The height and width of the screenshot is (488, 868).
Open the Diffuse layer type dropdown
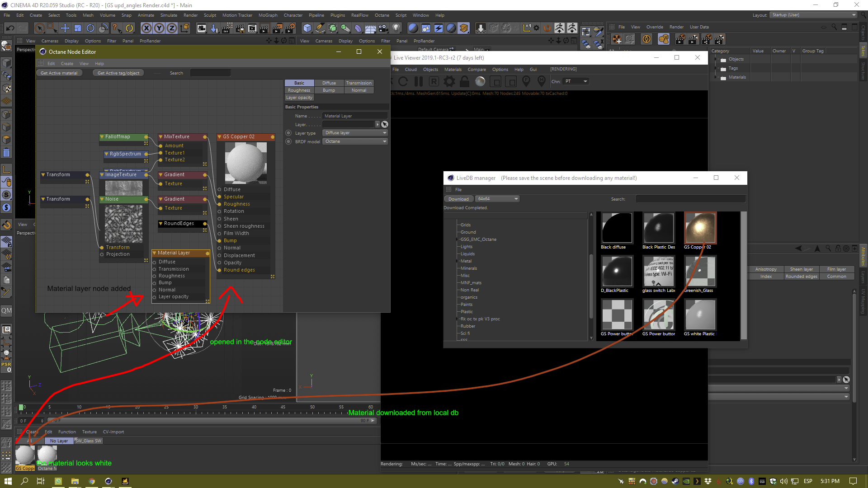tap(355, 133)
